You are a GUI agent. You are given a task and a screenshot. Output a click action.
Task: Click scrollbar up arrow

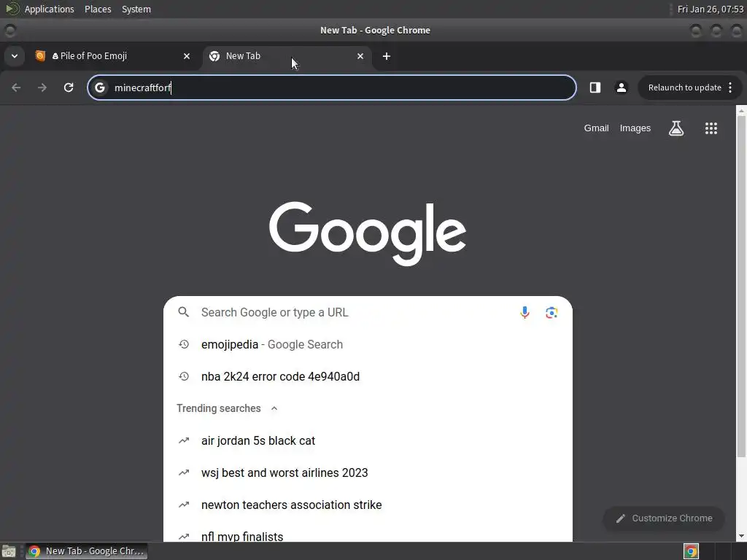point(741,111)
